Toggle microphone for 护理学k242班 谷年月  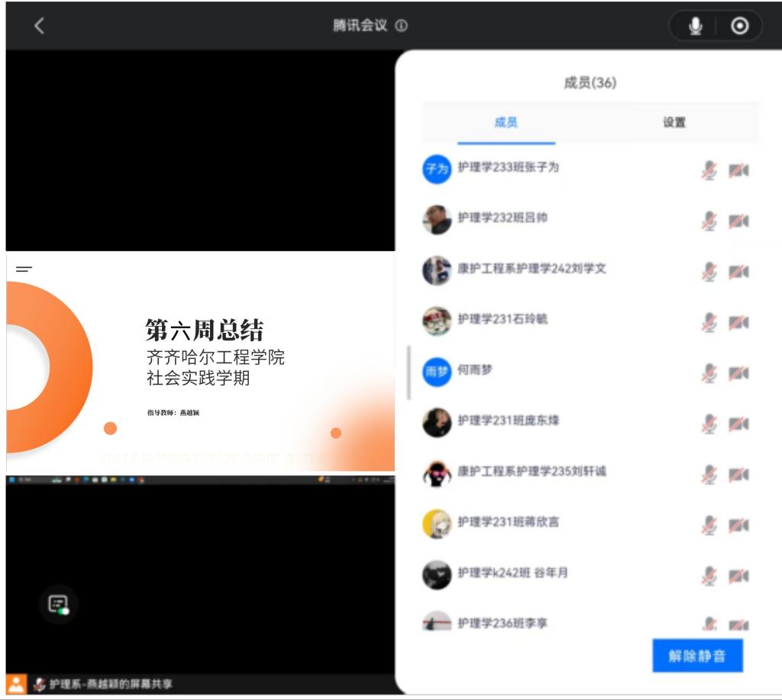(x=709, y=576)
